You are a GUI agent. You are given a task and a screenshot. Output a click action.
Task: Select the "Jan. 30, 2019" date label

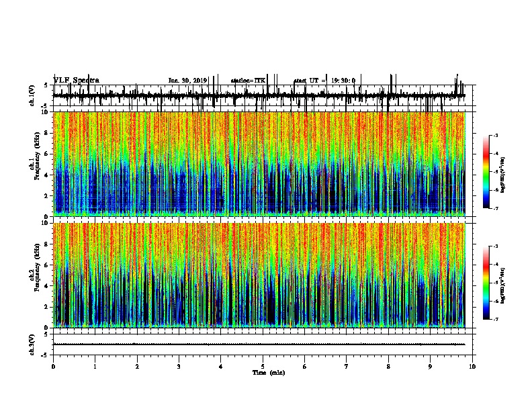[187, 81]
